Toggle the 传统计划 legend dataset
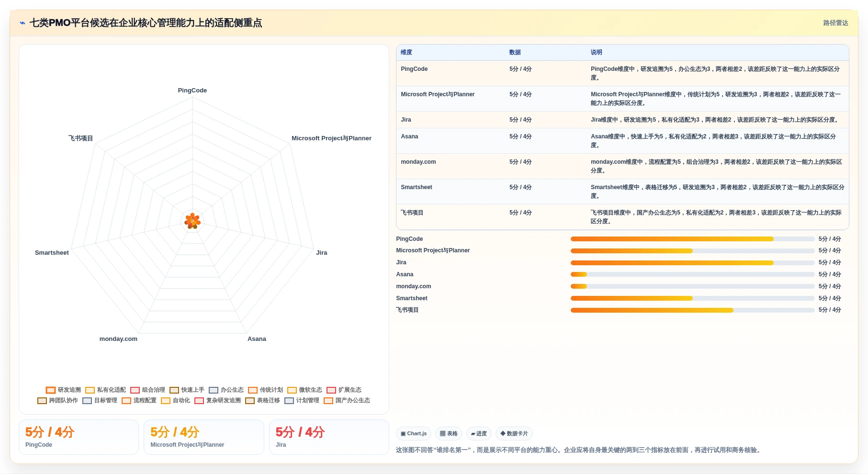The image size is (868, 474). (265, 390)
